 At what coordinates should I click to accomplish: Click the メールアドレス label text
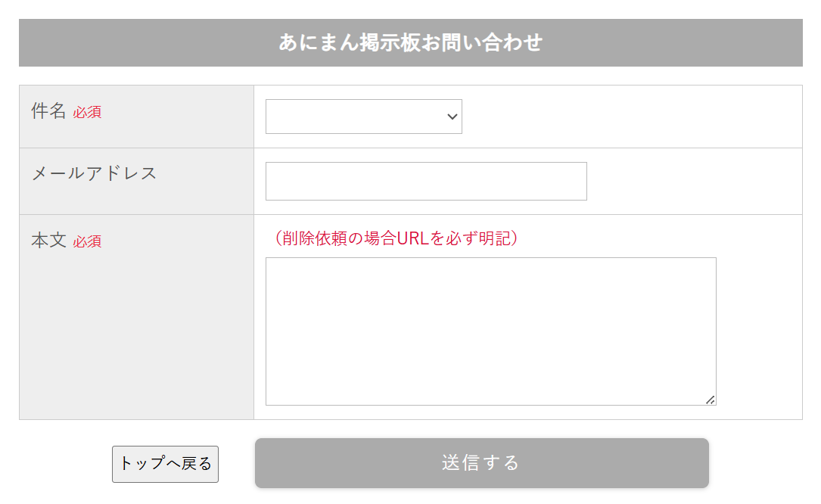tap(94, 173)
